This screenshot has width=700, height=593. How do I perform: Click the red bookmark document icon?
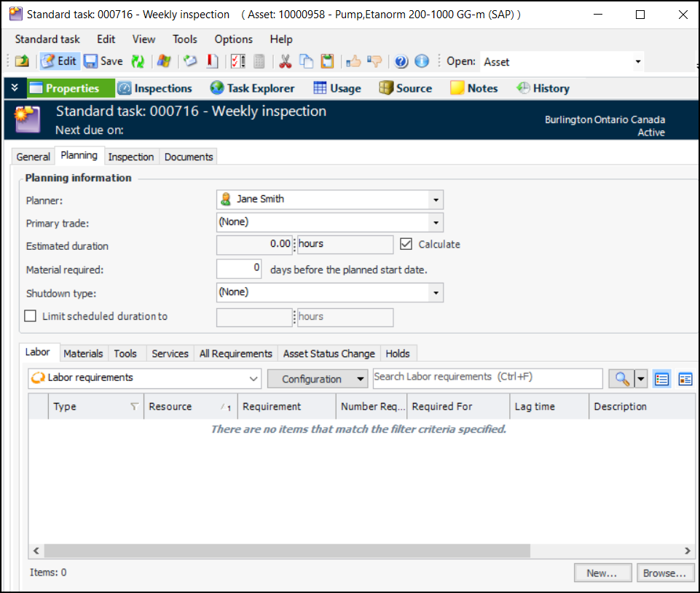(x=213, y=61)
